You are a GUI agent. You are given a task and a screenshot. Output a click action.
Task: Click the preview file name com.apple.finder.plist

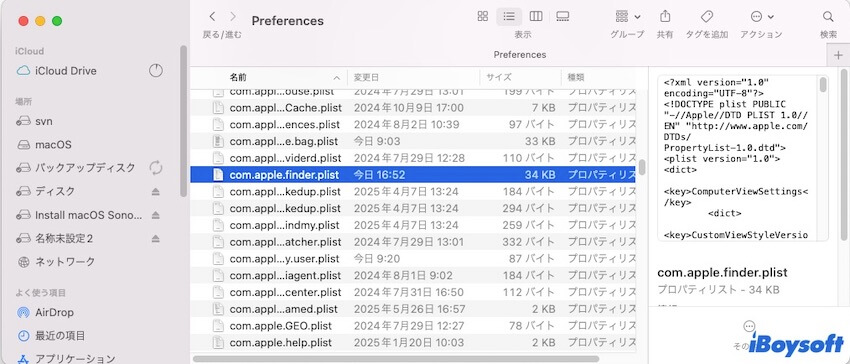(x=722, y=272)
